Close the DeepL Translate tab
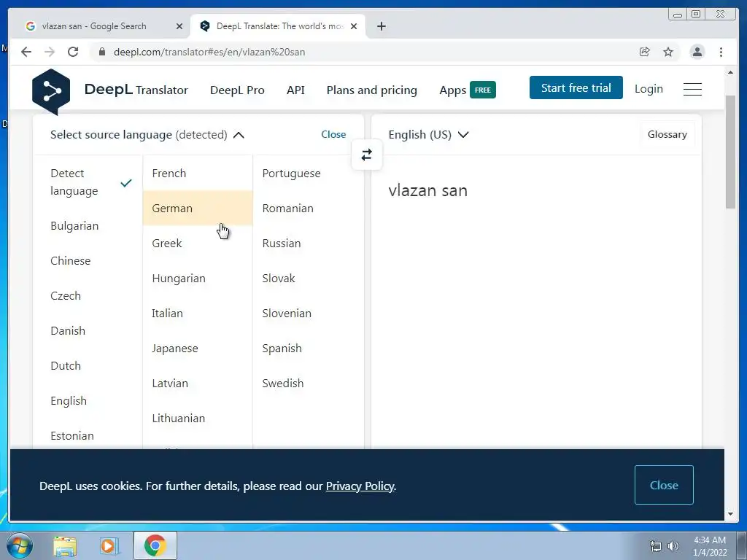 click(x=354, y=26)
